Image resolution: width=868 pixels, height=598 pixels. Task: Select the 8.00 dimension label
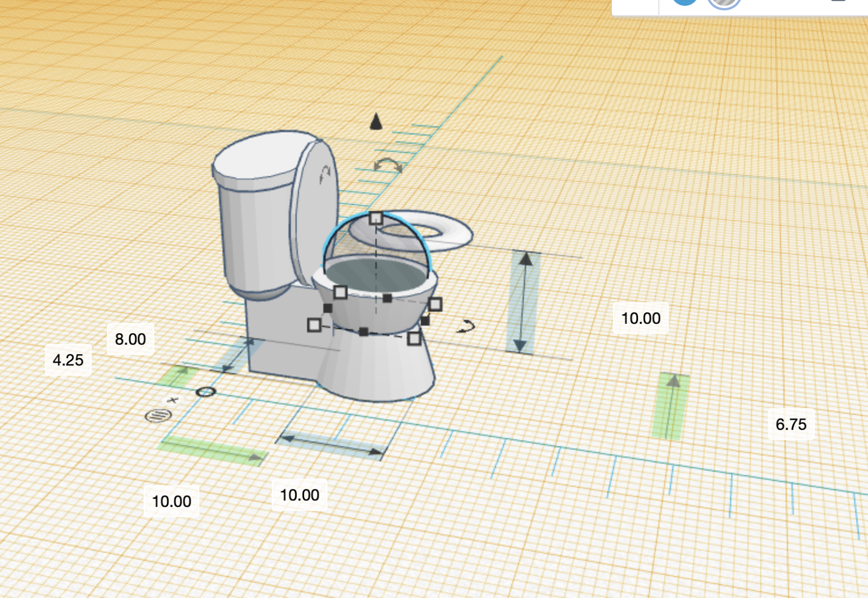pyautogui.click(x=132, y=339)
